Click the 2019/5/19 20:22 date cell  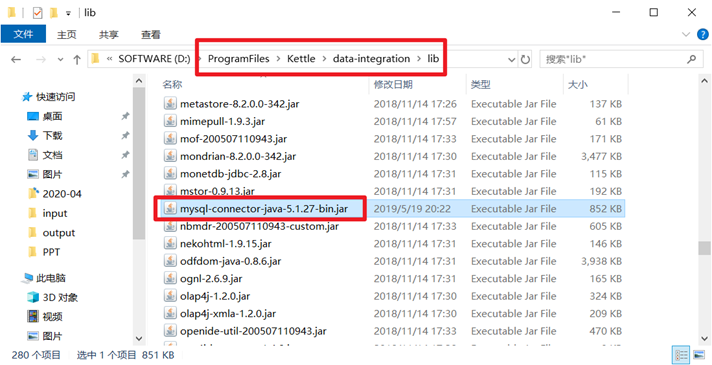pyautogui.click(x=412, y=209)
